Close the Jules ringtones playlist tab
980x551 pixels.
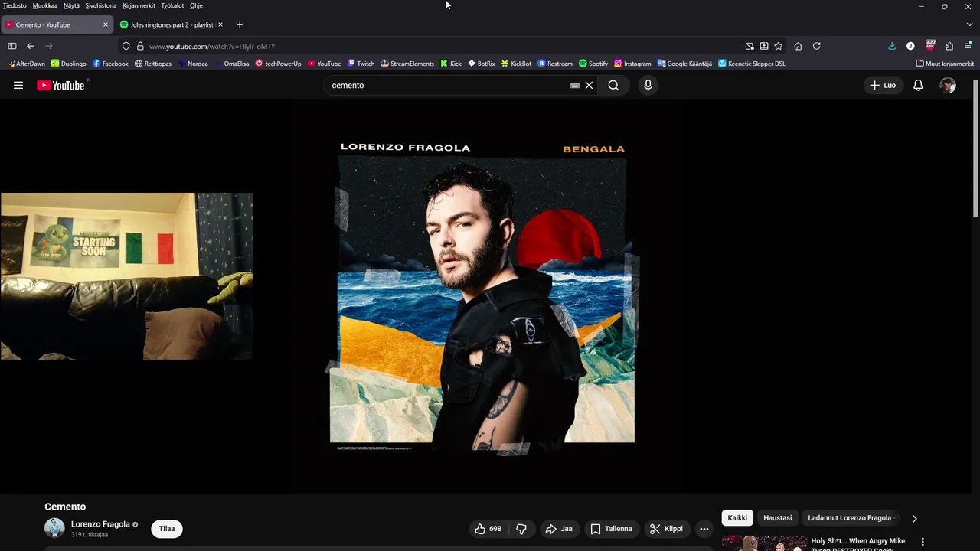point(220,24)
